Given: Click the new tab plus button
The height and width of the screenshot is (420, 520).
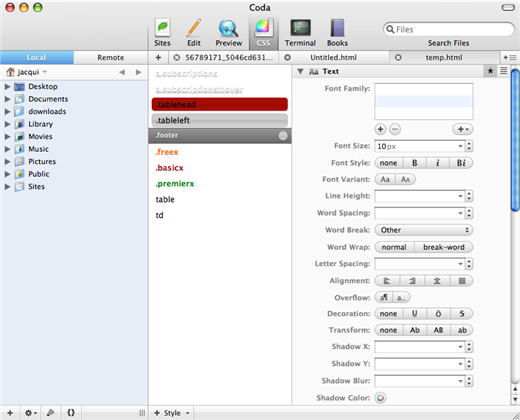Looking at the screenshot, I should click(x=158, y=58).
